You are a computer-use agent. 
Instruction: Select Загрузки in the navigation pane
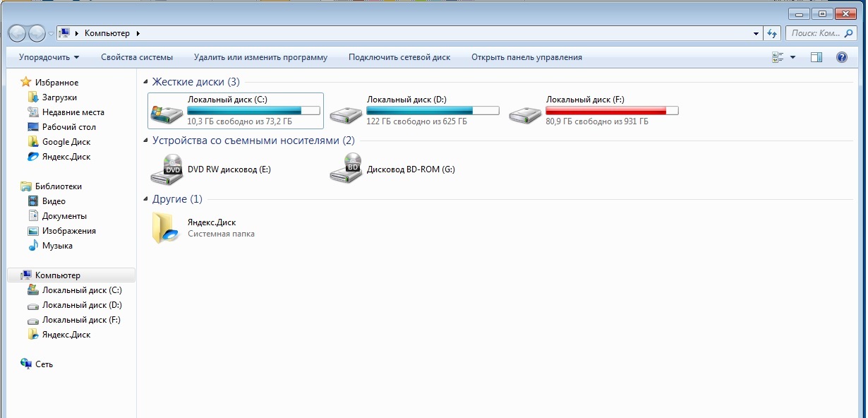pos(59,97)
